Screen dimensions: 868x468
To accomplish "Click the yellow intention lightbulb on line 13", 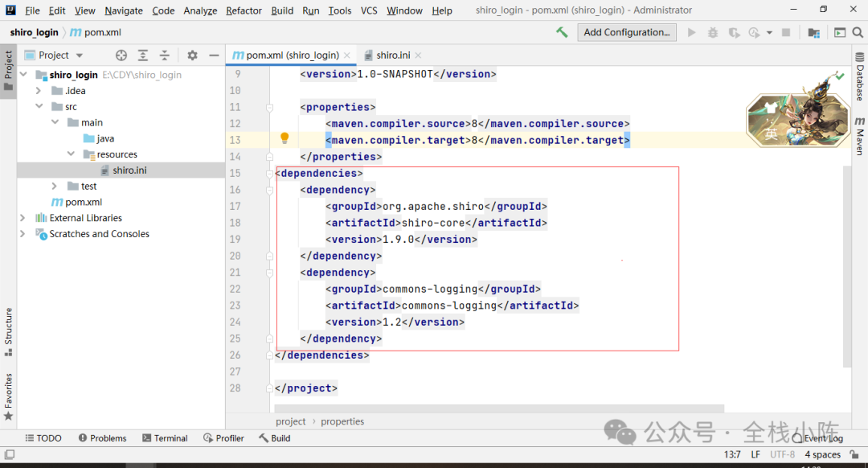I will [285, 138].
